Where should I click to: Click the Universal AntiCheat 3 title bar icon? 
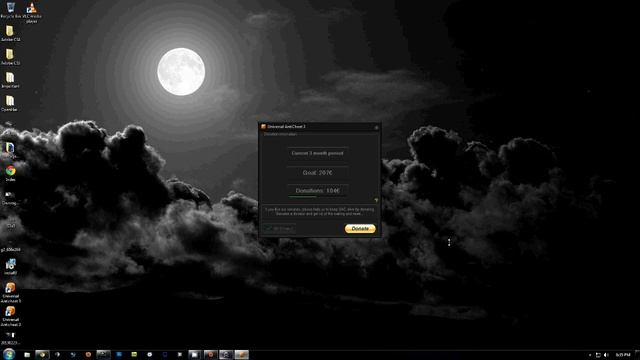click(x=263, y=127)
